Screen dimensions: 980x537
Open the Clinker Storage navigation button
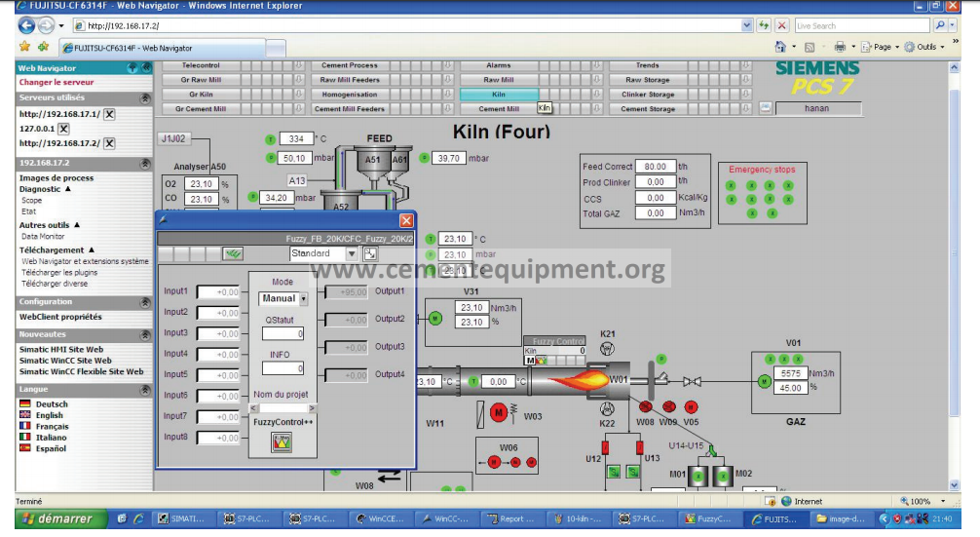pos(648,95)
